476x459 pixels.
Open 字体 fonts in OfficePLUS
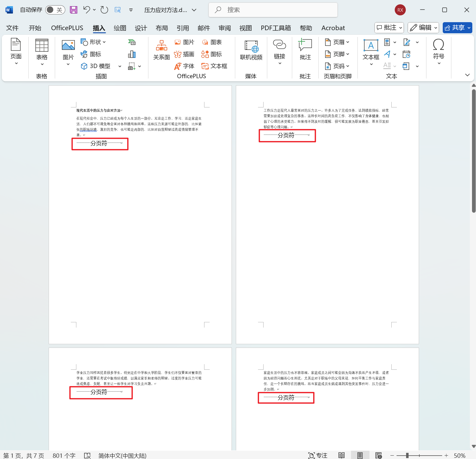click(184, 66)
